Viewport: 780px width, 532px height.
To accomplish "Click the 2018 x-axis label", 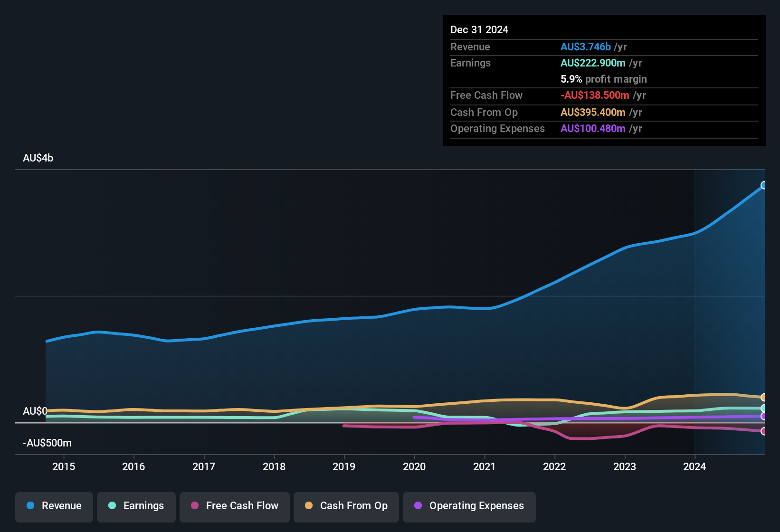I will coord(274,467).
